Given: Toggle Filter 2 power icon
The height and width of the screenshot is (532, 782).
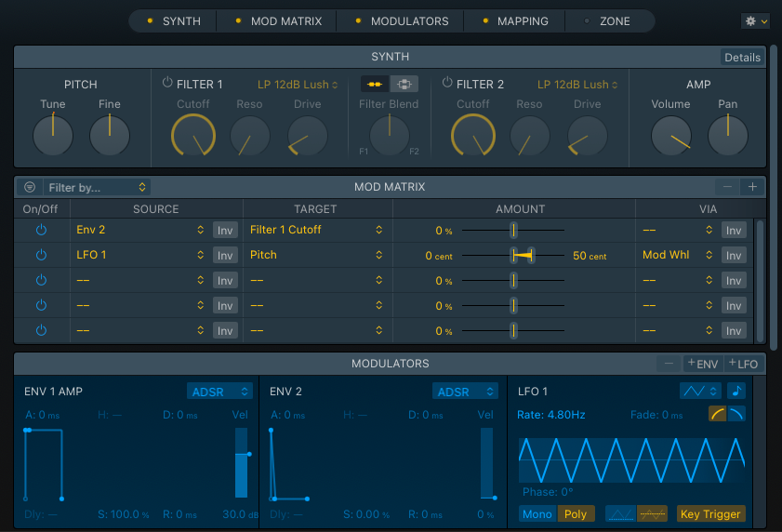Looking at the screenshot, I should point(447,83).
